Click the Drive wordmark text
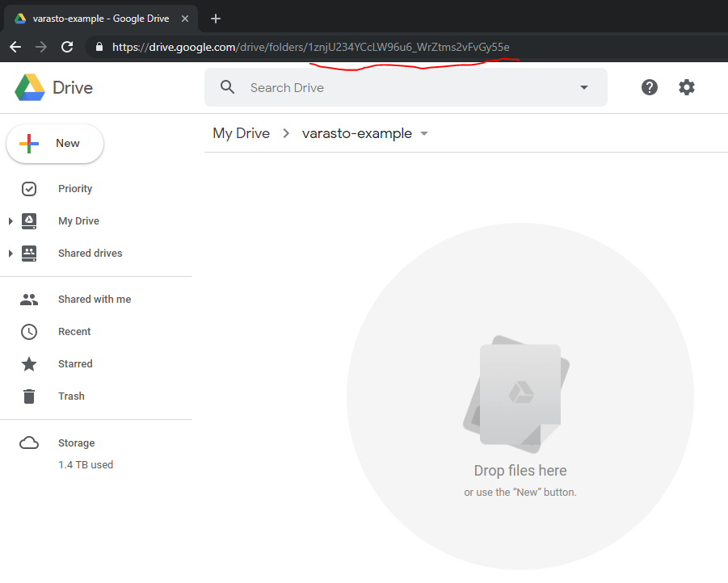The height and width of the screenshot is (583, 728). [x=73, y=88]
